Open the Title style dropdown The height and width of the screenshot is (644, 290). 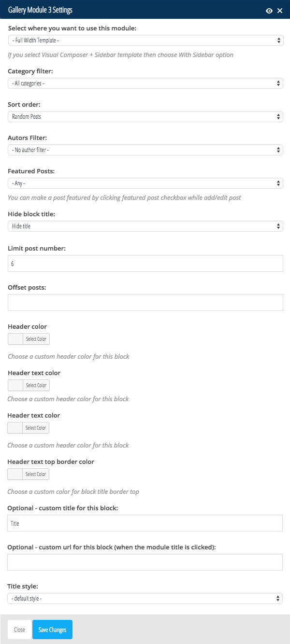click(x=145, y=599)
